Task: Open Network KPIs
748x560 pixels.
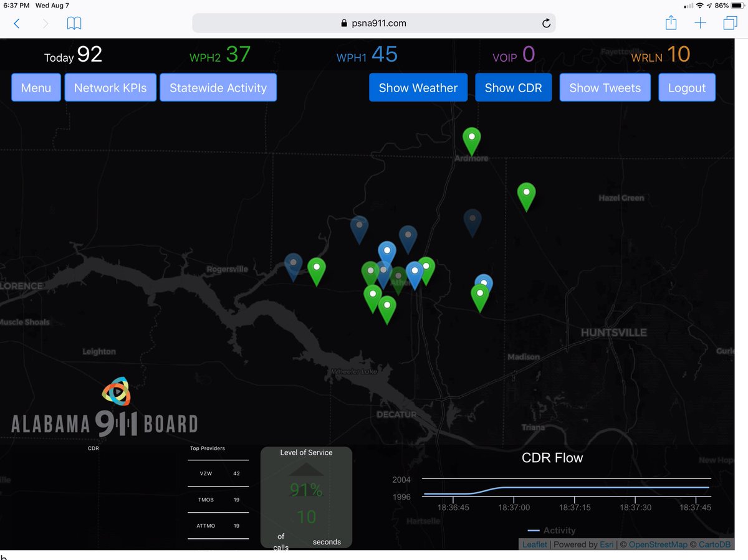Action: pos(110,88)
